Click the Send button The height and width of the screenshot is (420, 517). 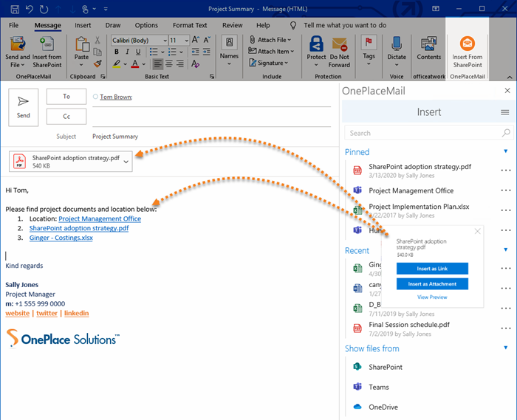[24, 107]
